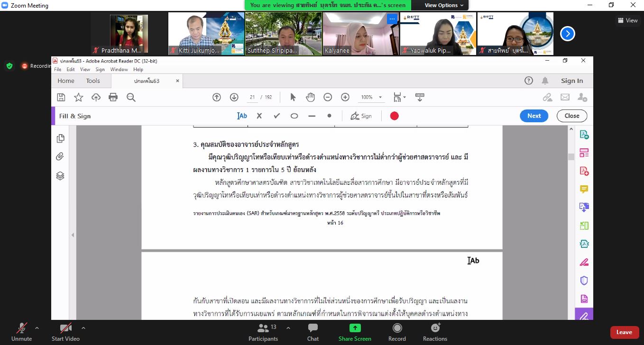Leave the Zoom meeting
This screenshot has height=345, width=644.
coord(624,332)
